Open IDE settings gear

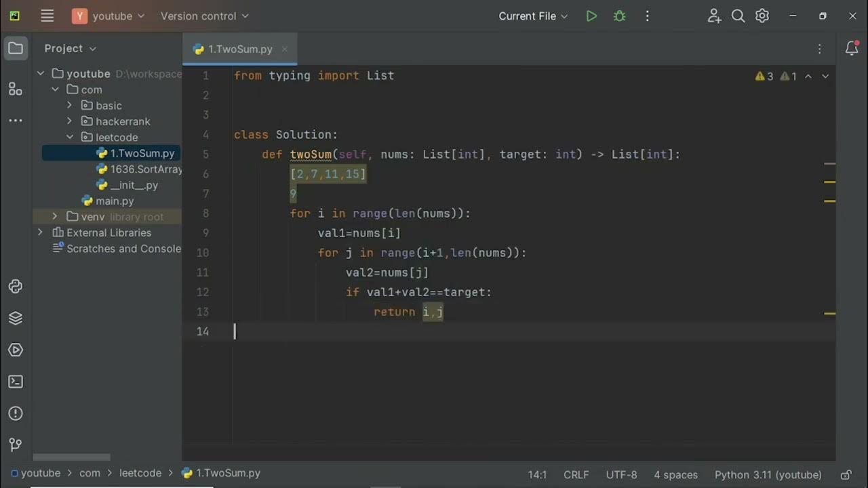coord(762,16)
